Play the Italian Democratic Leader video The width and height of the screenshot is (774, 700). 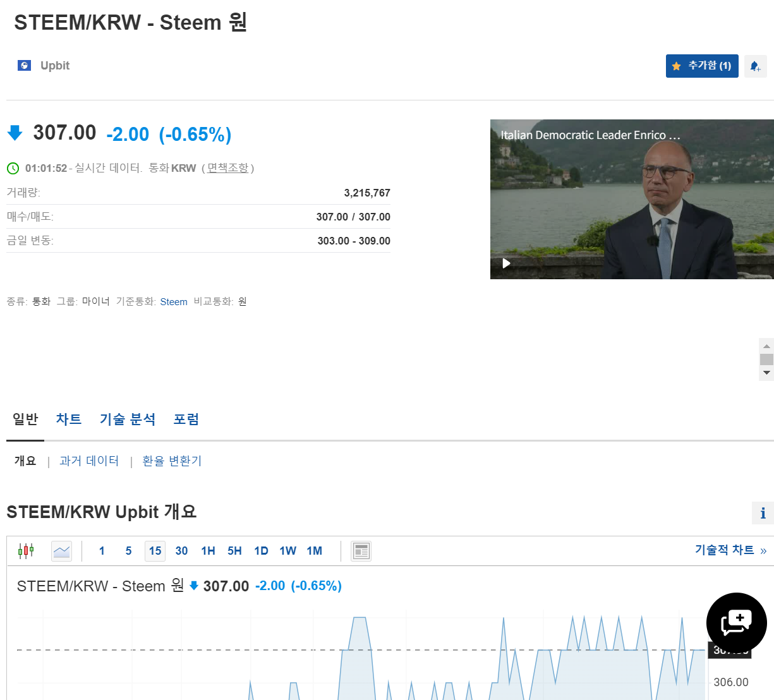(x=506, y=263)
